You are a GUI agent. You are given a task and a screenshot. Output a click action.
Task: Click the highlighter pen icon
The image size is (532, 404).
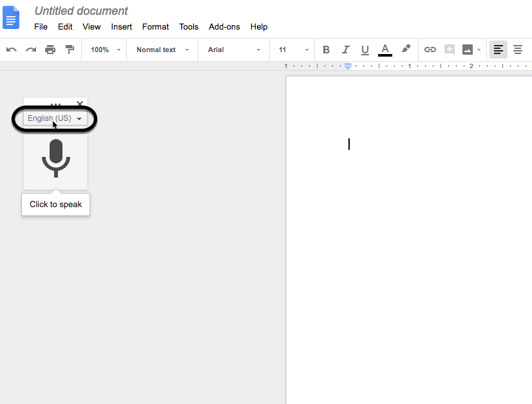tap(405, 49)
